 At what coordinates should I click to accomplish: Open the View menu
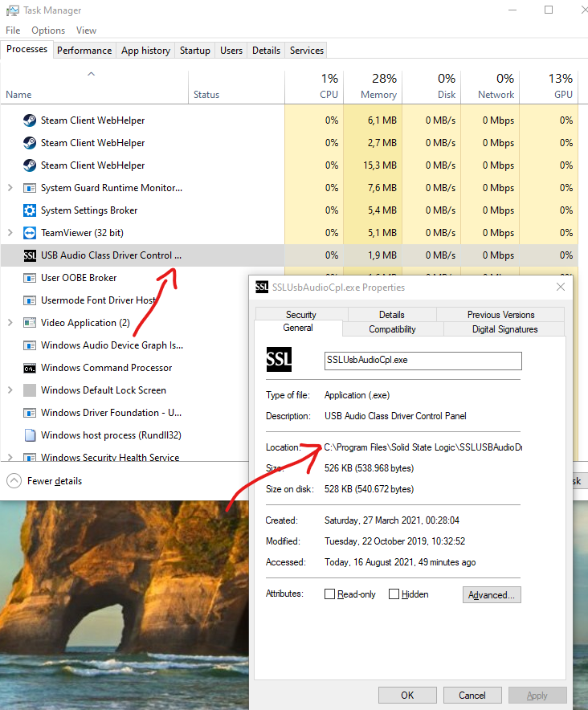coord(86,31)
